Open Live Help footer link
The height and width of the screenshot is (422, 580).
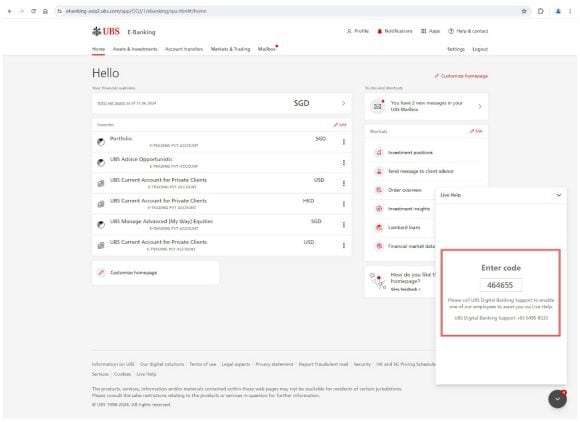146,374
